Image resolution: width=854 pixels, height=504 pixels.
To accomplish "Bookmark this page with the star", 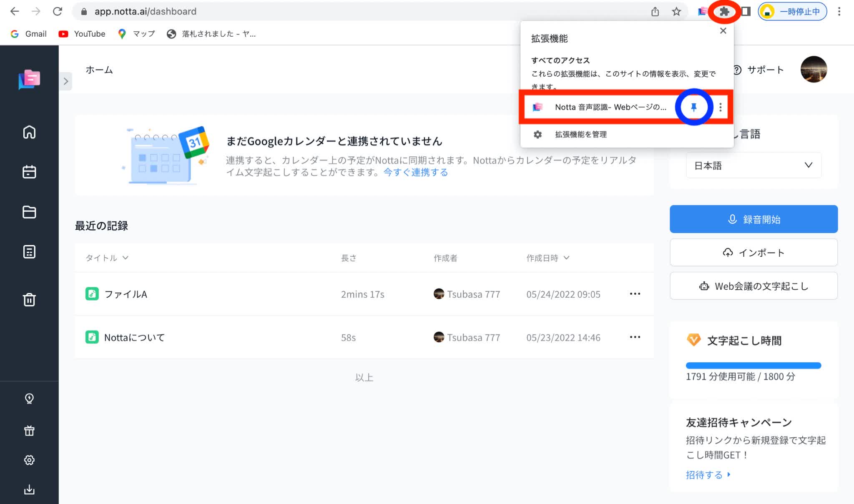I will pos(676,11).
